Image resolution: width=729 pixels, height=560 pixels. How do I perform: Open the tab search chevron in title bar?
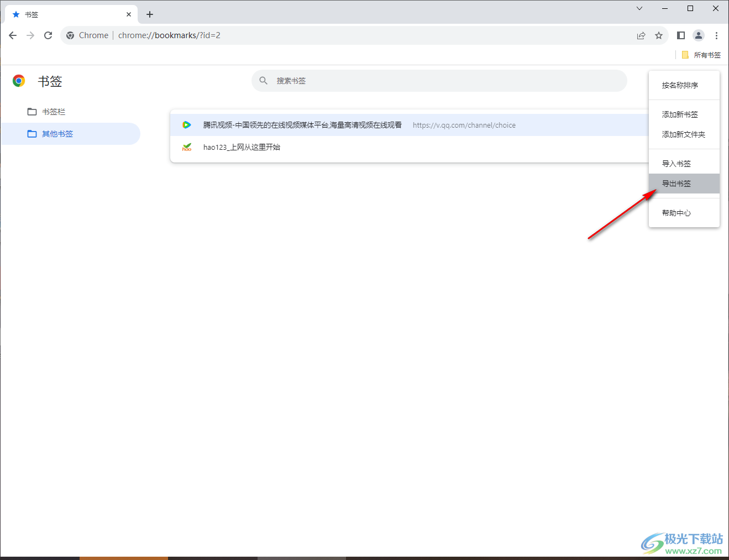click(639, 8)
